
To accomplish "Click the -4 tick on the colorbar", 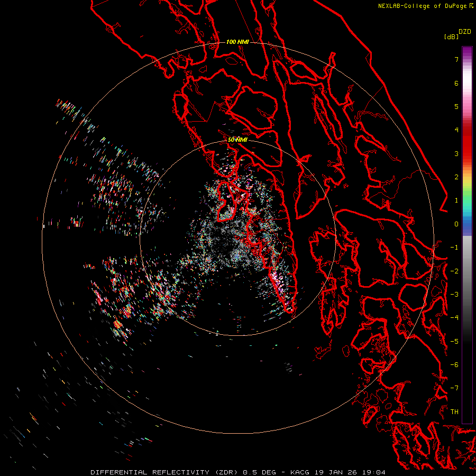I will coord(454,318).
